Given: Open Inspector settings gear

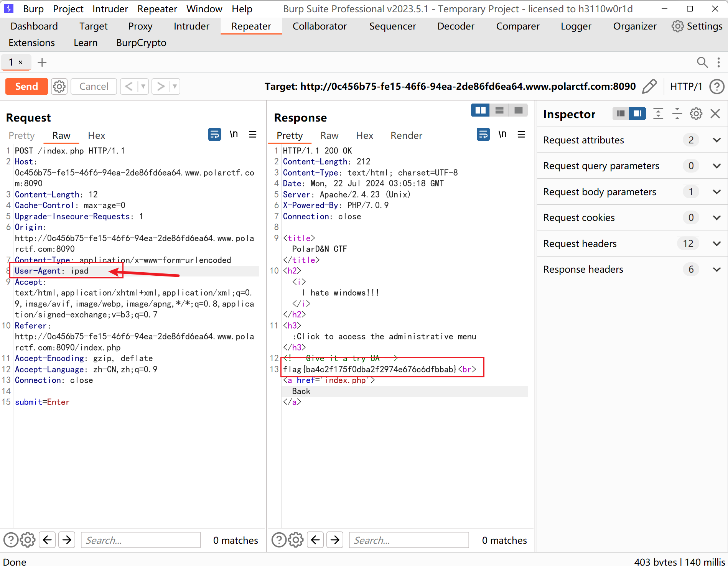Looking at the screenshot, I should (696, 114).
